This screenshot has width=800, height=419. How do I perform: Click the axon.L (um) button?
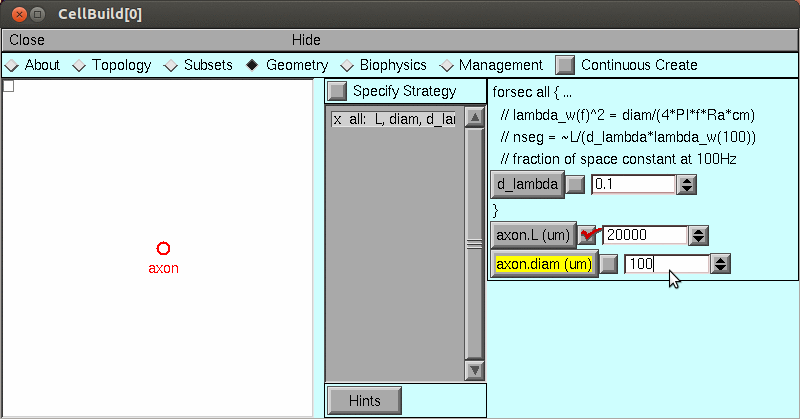click(534, 235)
